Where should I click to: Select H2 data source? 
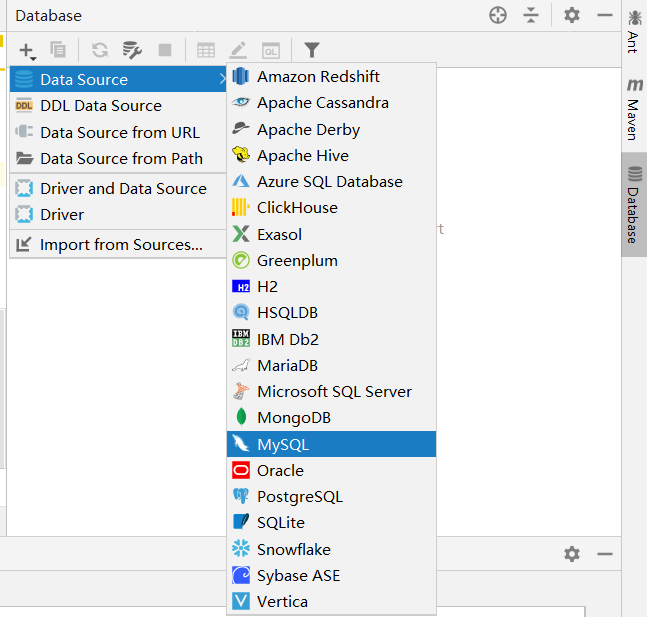331,286
